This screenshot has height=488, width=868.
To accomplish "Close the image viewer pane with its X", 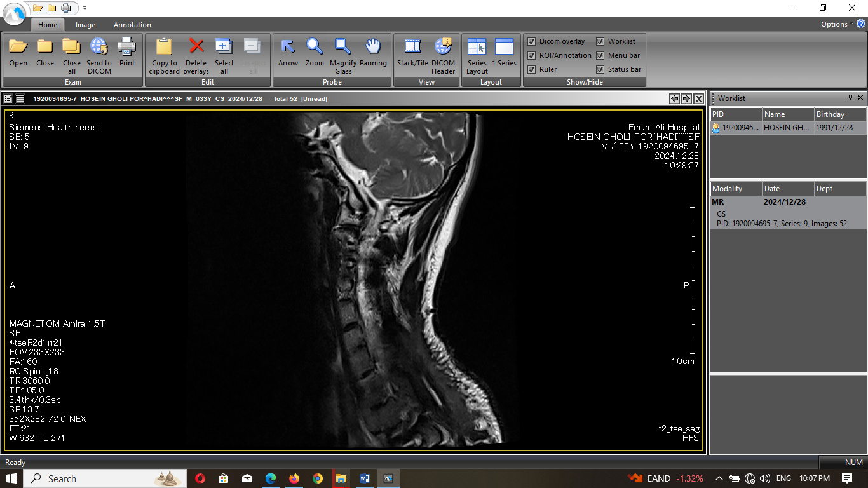I will click(x=698, y=98).
